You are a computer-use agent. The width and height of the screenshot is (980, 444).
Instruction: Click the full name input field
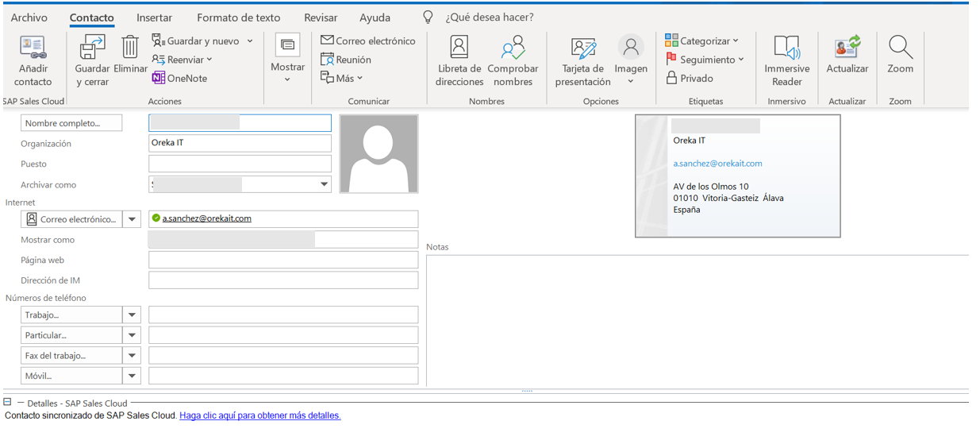tap(240, 123)
